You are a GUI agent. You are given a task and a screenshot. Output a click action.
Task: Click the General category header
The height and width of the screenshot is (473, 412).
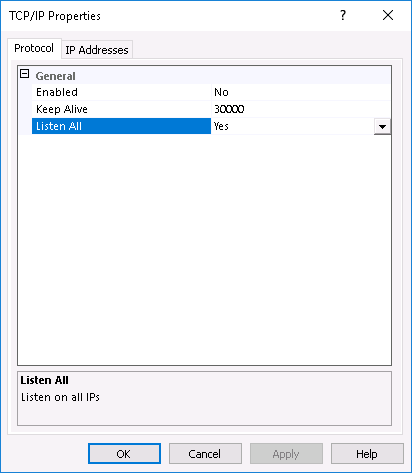click(55, 76)
